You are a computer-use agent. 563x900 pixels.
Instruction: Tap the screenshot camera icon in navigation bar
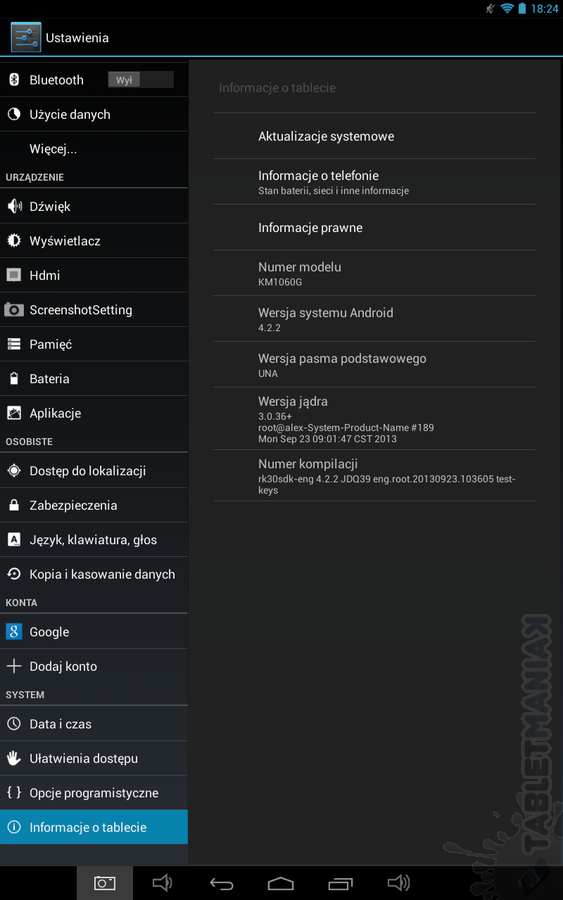[104, 883]
